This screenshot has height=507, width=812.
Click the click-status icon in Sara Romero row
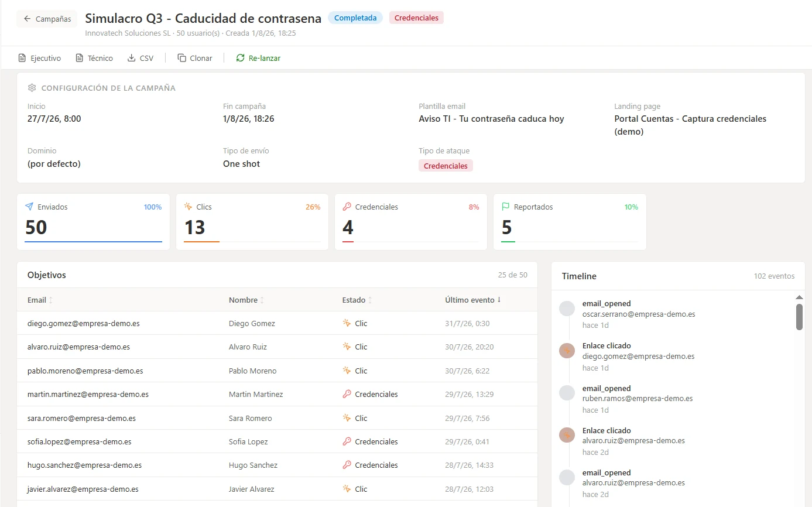point(347,418)
